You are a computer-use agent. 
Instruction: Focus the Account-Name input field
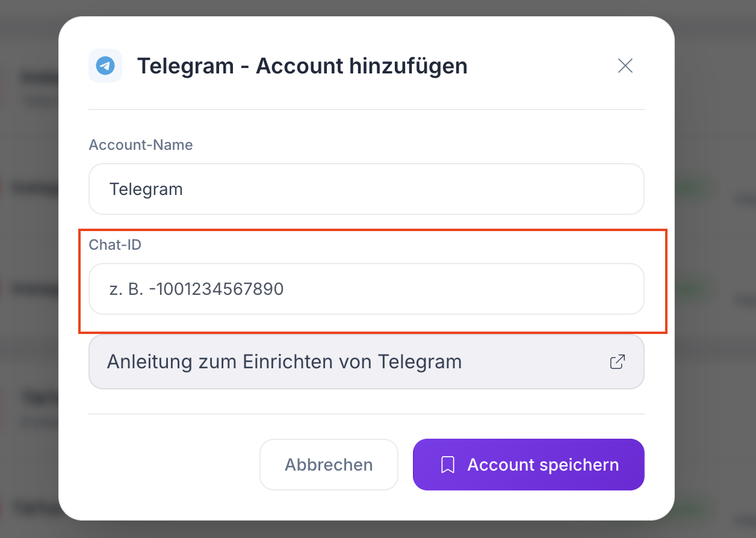pos(367,189)
